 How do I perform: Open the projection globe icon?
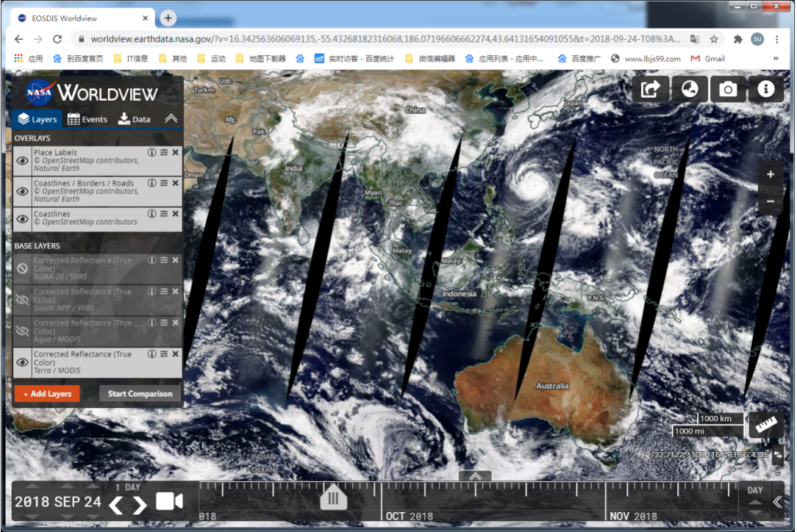(x=689, y=89)
